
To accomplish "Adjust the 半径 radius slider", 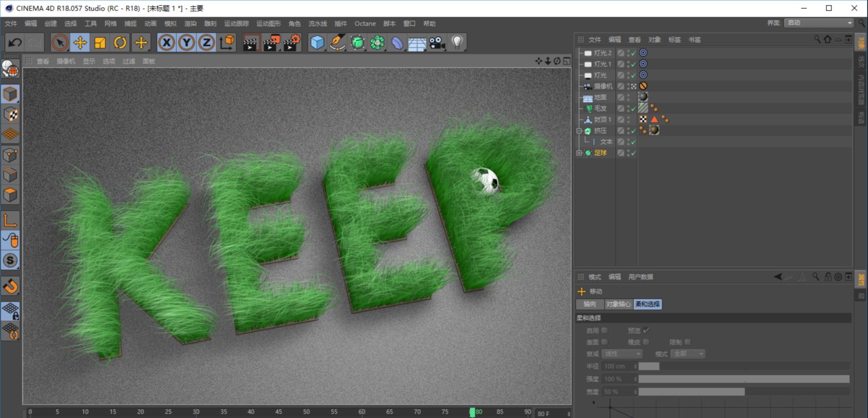I will [x=744, y=366].
